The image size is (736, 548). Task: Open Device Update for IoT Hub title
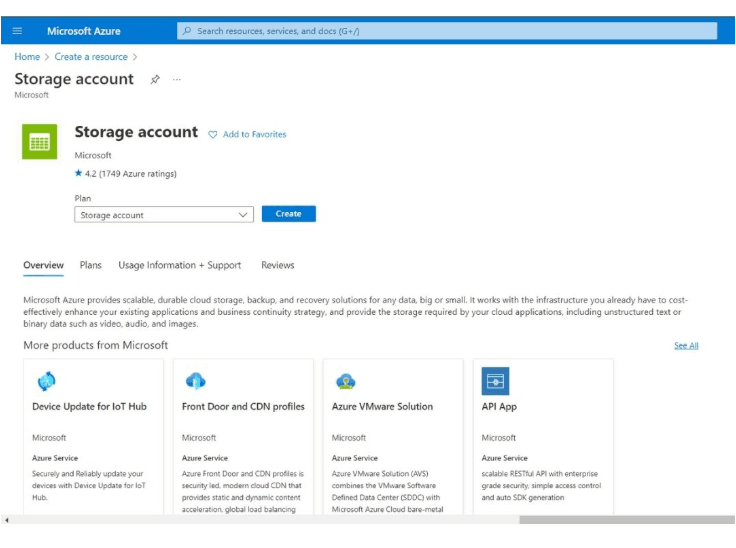pos(89,407)
